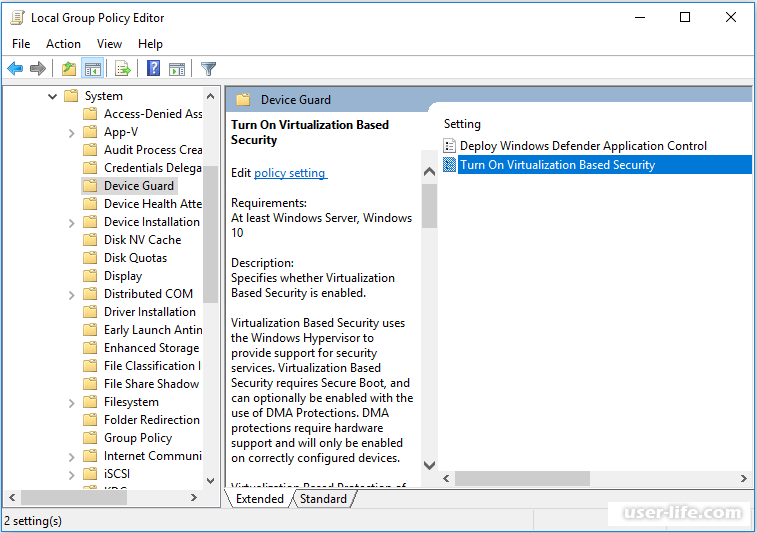
Task: Click the Filter funnel toolbar icon
Action: 208,69
